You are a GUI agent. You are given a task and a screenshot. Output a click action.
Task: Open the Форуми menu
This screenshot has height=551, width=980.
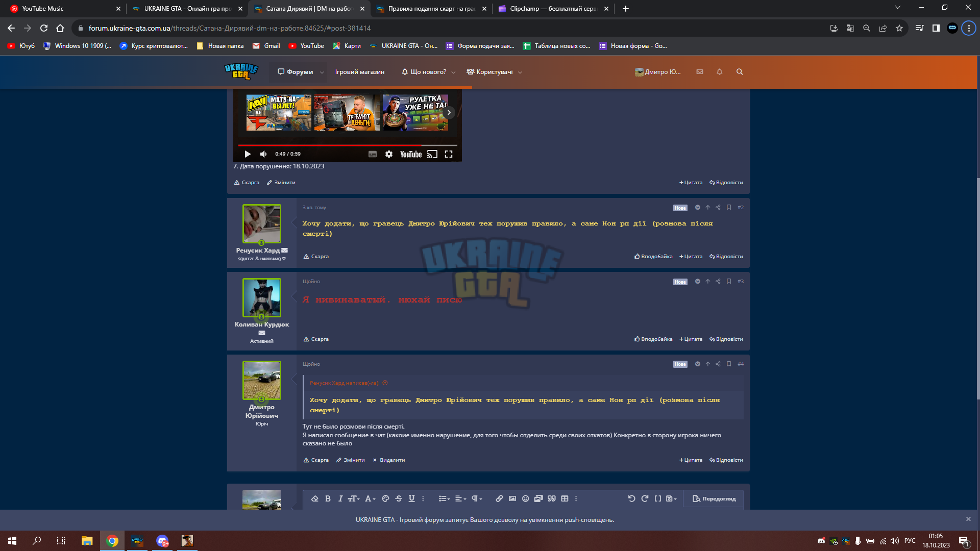coord(296,72)
